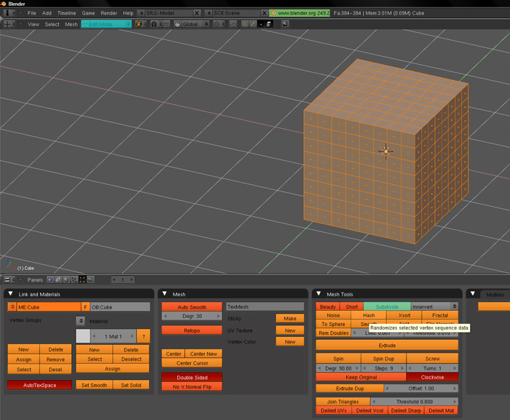Open the 3D view Select menu
The width and height of the screenshot is (510, 420).
tap(52, 24)
